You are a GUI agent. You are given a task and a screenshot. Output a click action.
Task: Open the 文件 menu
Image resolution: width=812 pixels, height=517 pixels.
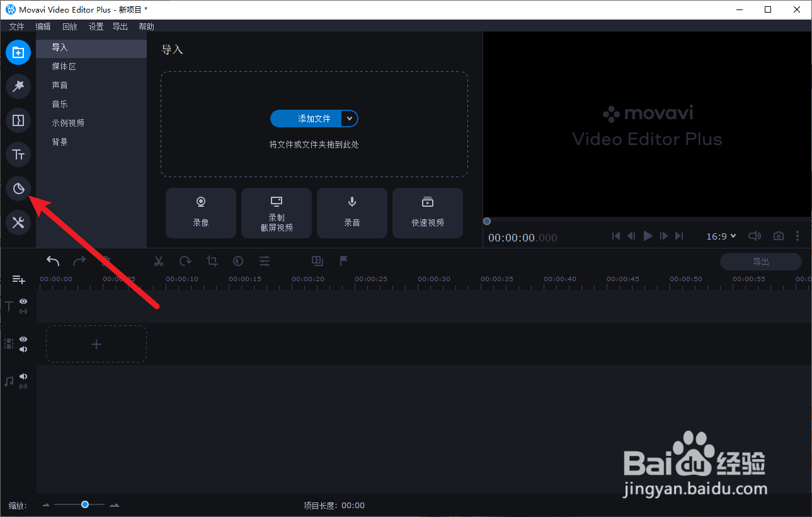pos(16,26)
